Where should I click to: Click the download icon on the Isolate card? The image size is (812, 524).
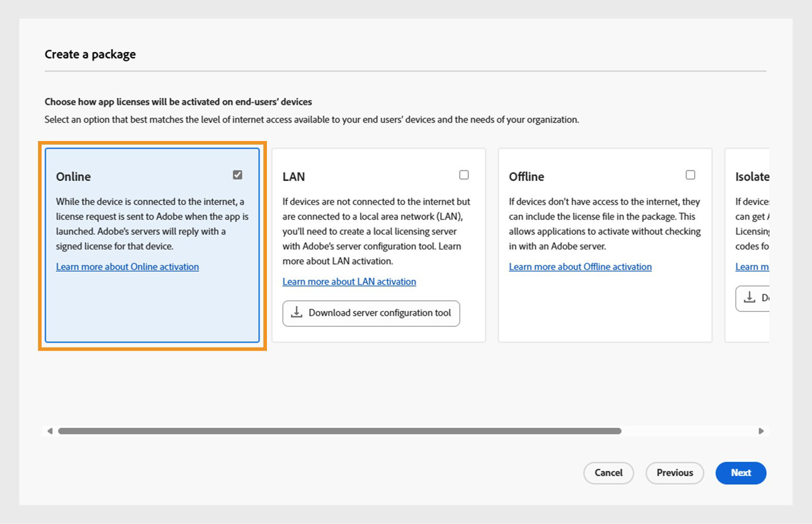click(x=751, y=298)
